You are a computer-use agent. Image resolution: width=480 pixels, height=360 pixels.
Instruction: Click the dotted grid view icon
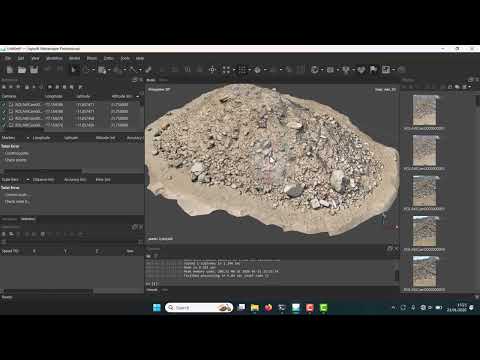pyautogui.click(x=242, y=69)
